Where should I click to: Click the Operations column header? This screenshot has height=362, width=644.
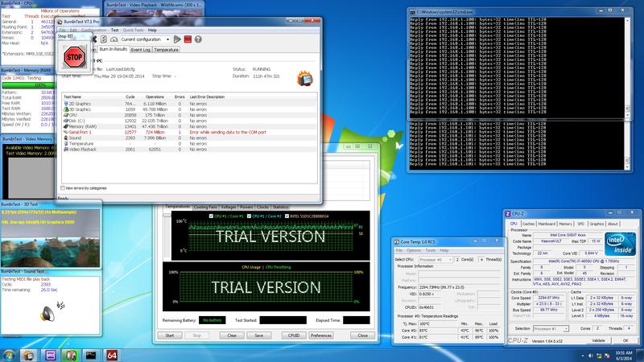click(155, 97)
